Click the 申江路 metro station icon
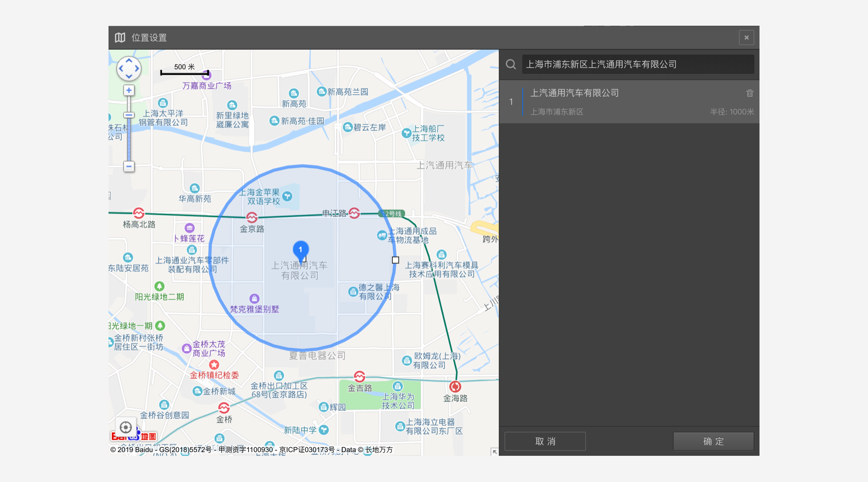 (x=354, y=213)
